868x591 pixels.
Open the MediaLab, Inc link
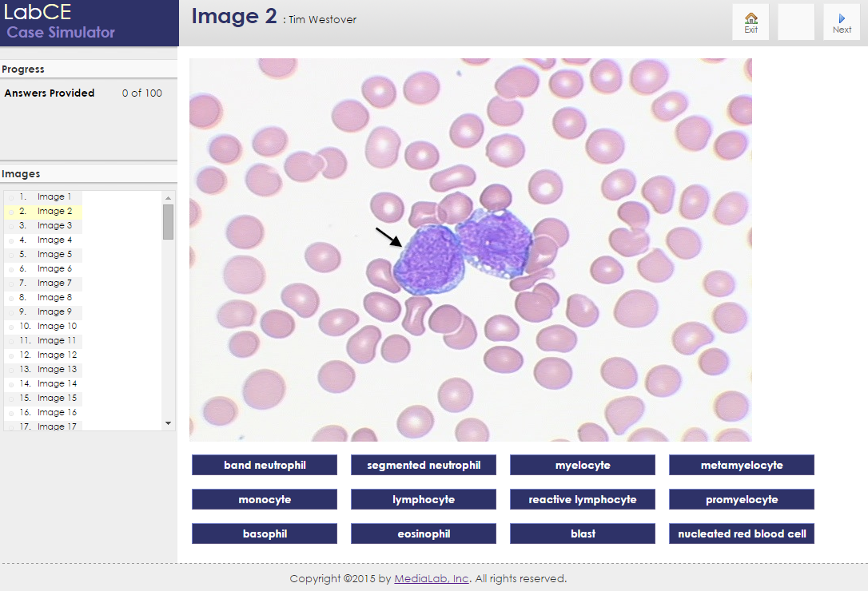click(x=432, y=579)
